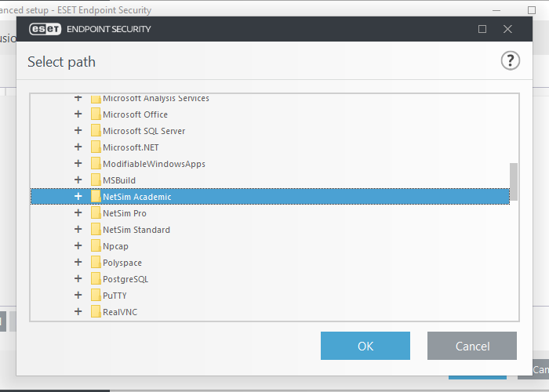Select the ModifiableWindowsApps folder name

(x=154, y=164)
